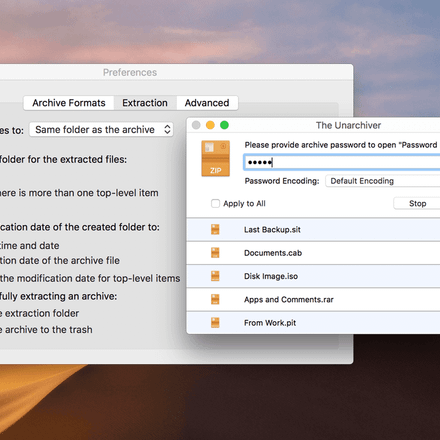Open the Same folder as the archive dropdown

(101, 129)
